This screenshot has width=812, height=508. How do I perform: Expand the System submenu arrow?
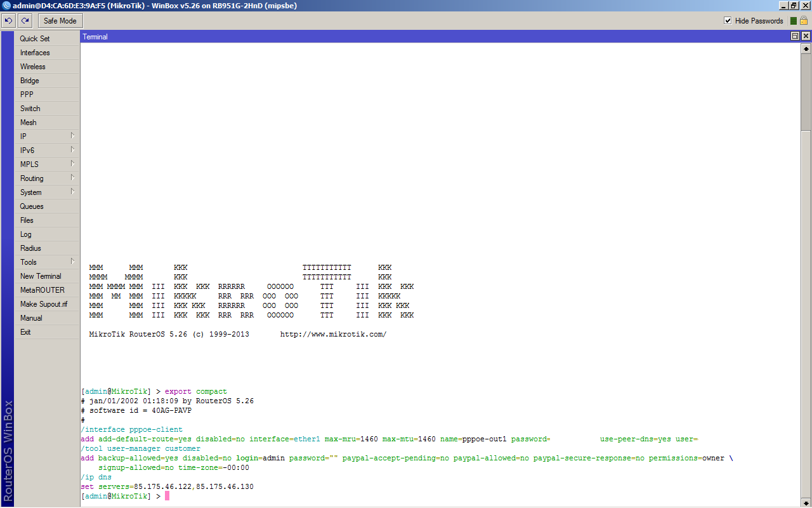coord(73,192)
